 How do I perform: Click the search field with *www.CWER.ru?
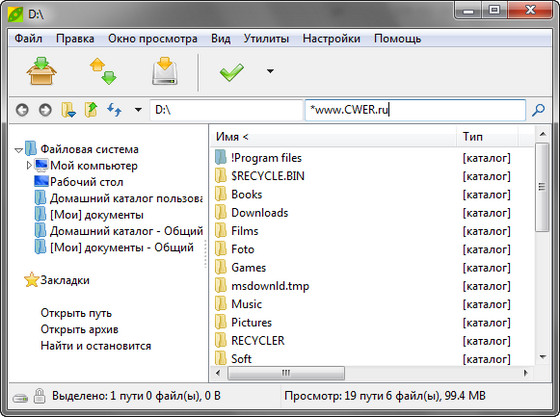pos(415,110)
